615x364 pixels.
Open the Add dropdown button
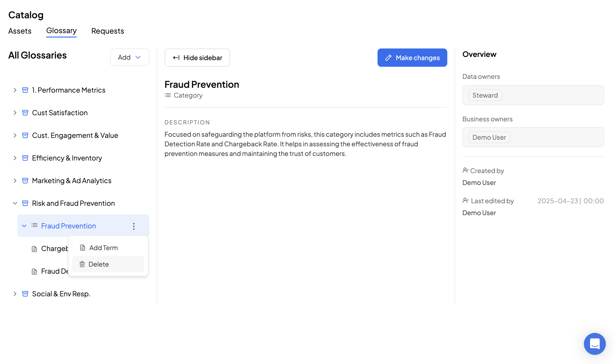129,57
